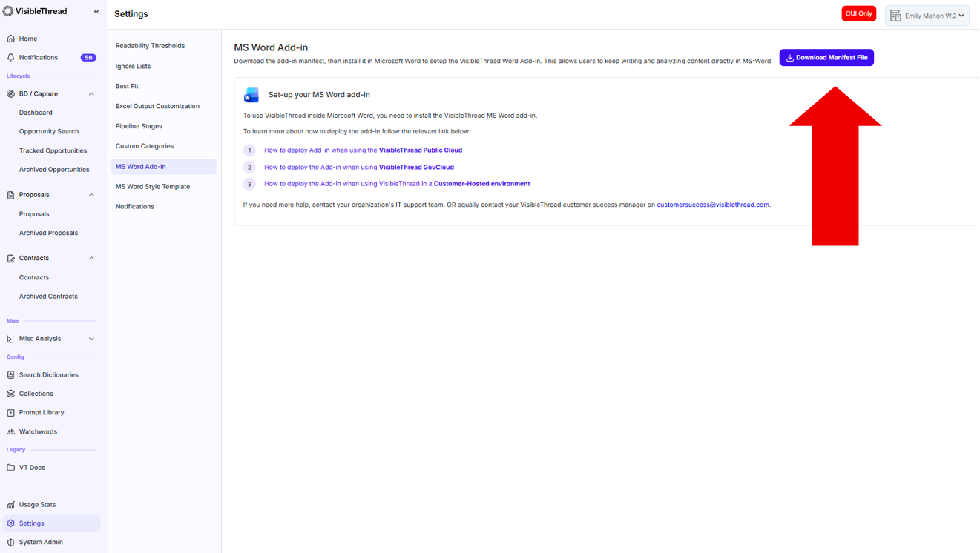The width and height of the screenshot is (980, 553).
Task: Click the CUI Only red badge
Action: pos(859,13)
